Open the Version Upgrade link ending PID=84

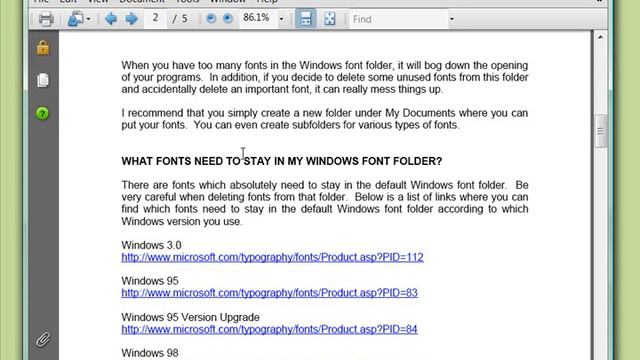coord(269,329)
